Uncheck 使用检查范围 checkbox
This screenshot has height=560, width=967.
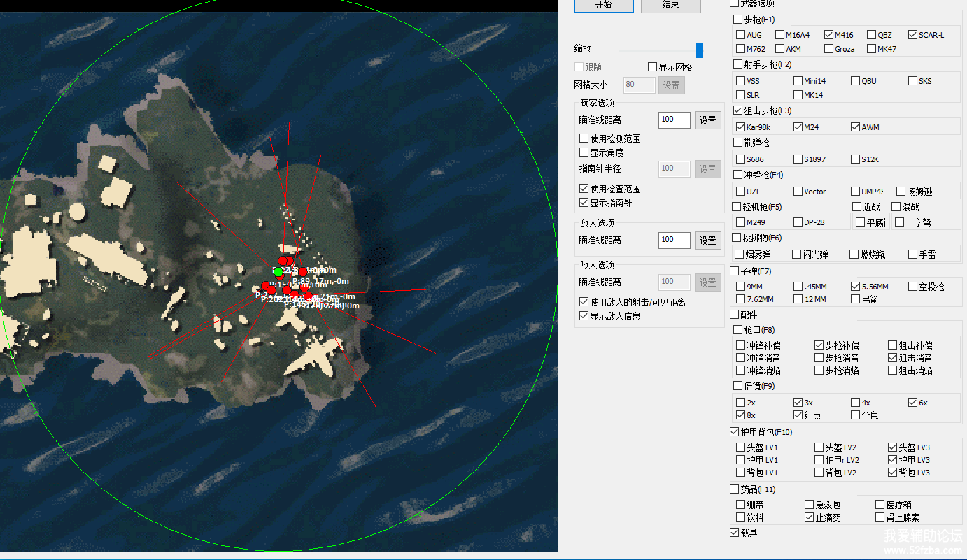pyautogui.click(x=584, y=189)
